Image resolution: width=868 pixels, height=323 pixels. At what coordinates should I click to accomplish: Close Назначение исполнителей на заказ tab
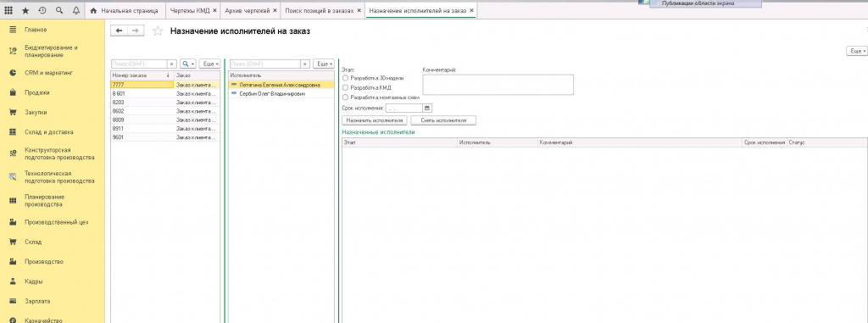tap(471, 10)
